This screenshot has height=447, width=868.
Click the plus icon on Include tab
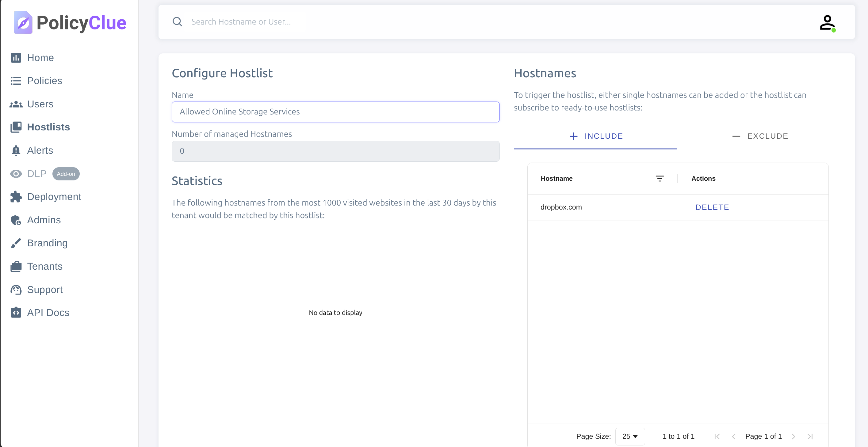(x=573, y=136)
